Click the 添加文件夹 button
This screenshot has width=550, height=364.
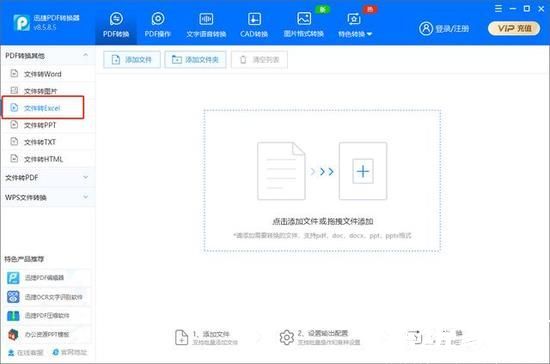coord(195,60)
